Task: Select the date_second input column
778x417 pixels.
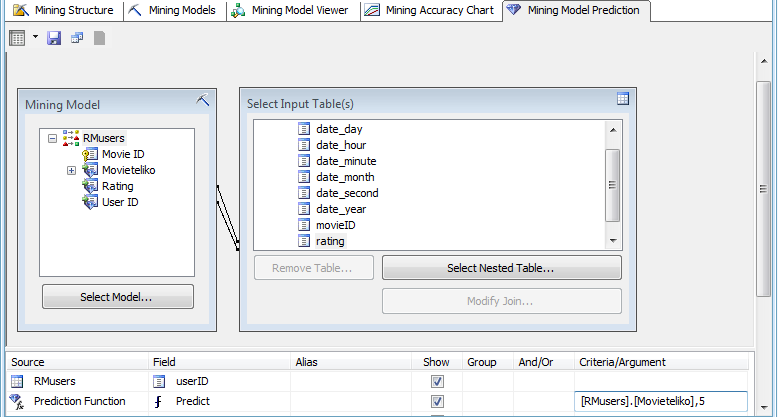Action: (x=347, y=193)
